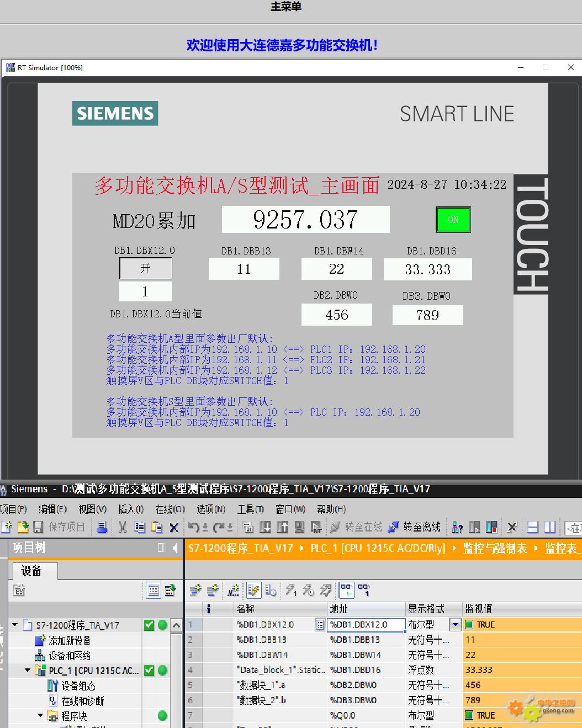Click the DB1.DBD16 value field showing 33.333
The width and height of the screenshot is (582, 728).
[428, 270]
